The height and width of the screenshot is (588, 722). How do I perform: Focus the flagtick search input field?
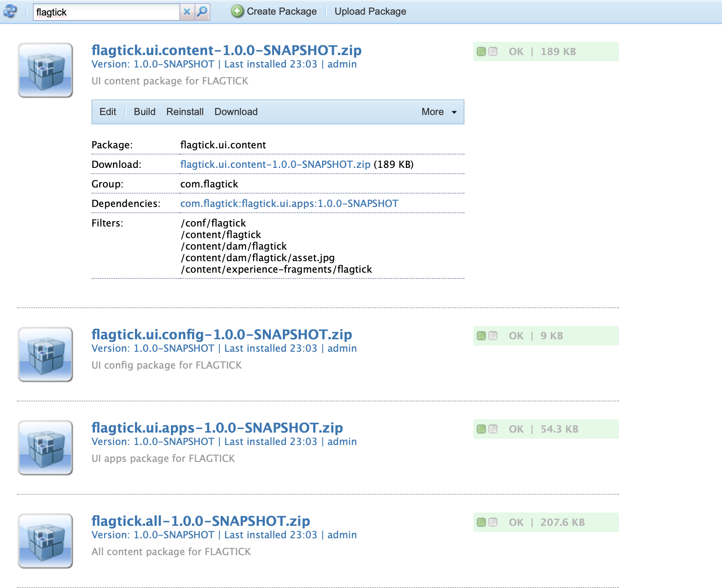point(107,12)
